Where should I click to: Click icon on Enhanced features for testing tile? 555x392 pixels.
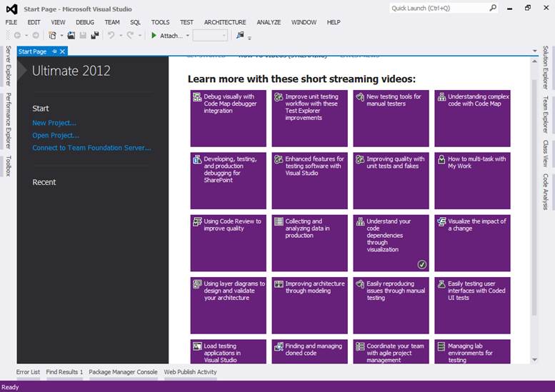(x=279, y=159)
